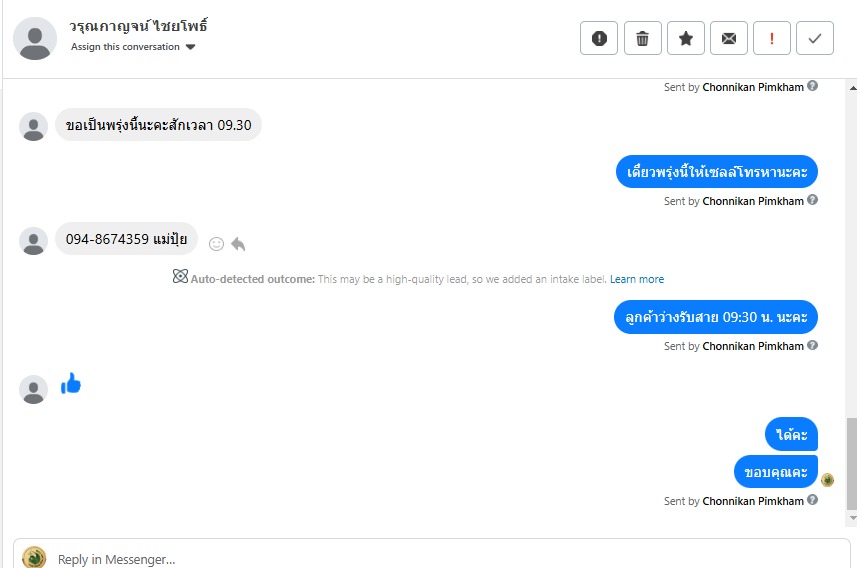The width and height of the screenshot is (857, 568).
Task: Expand Assign this conversation dropdown
Action: (x=191, y=47)
